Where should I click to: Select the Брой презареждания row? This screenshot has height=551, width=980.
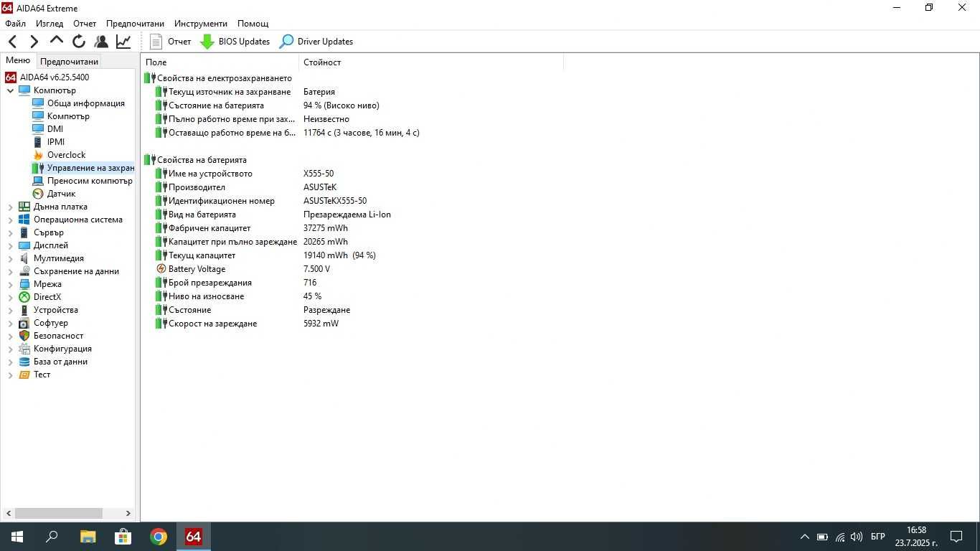(236, 283)
